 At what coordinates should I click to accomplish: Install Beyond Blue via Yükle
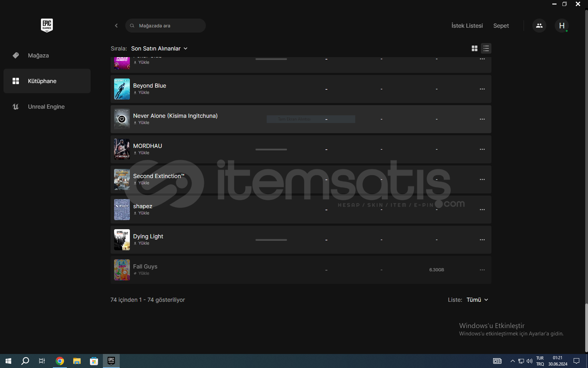(x=141, y=93)
